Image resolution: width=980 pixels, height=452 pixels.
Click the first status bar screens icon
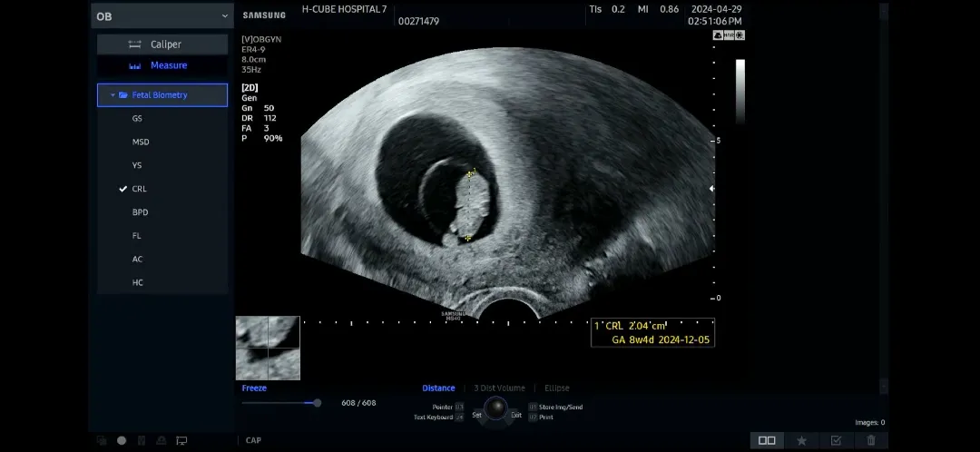point(102,441)
